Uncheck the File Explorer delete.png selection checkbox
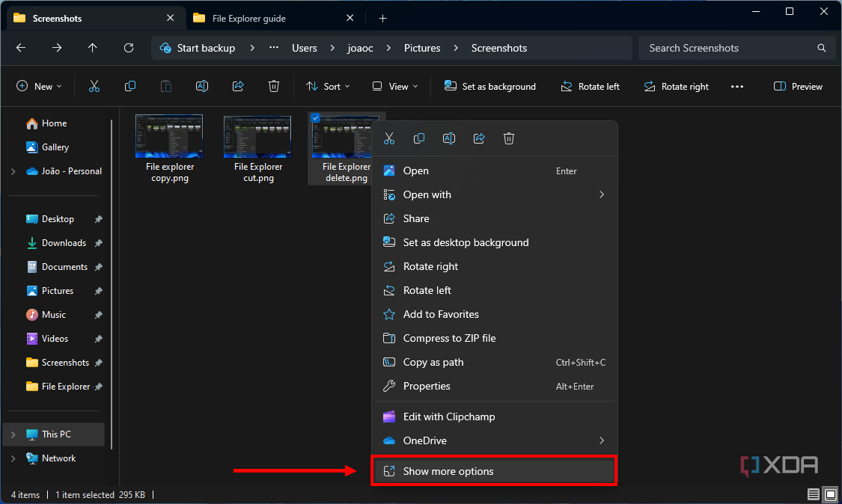Viewport: 842px width, 504px height. 315,117
